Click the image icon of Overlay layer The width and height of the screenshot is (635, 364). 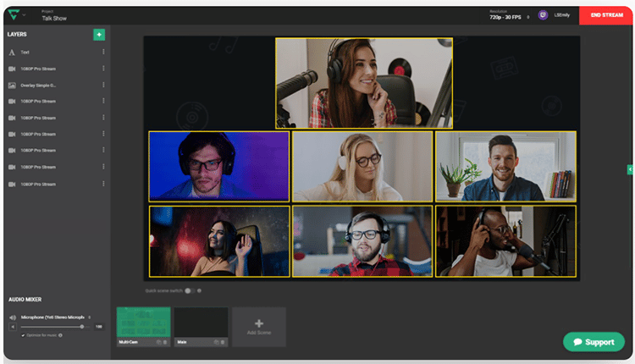tap(12, 85)
